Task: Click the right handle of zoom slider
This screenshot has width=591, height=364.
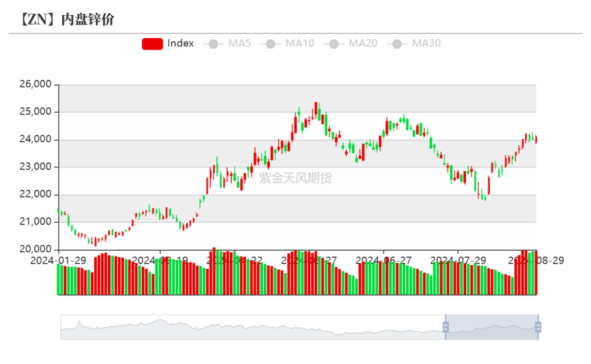Action: click(538, 327)
